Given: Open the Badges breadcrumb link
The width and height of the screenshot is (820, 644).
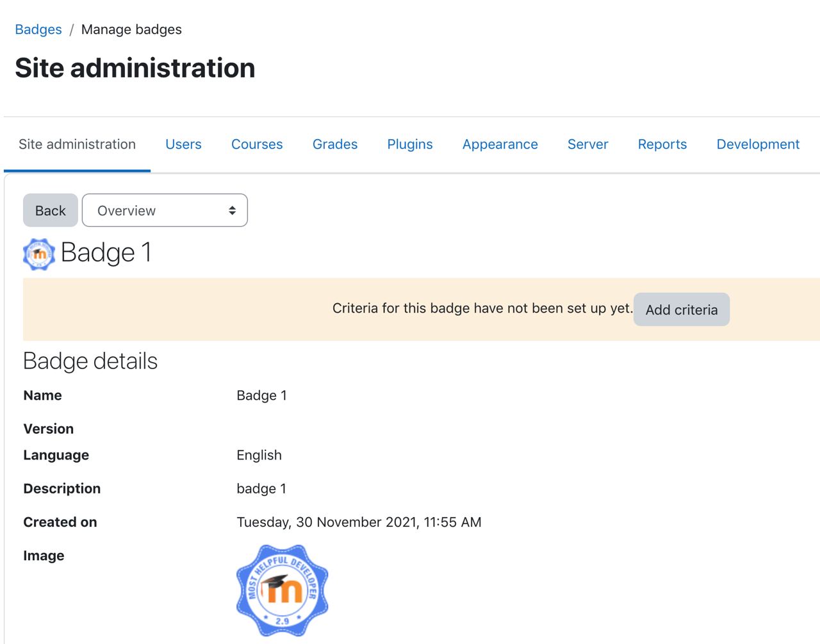Looking at the screenshot, I should point(38,29).
